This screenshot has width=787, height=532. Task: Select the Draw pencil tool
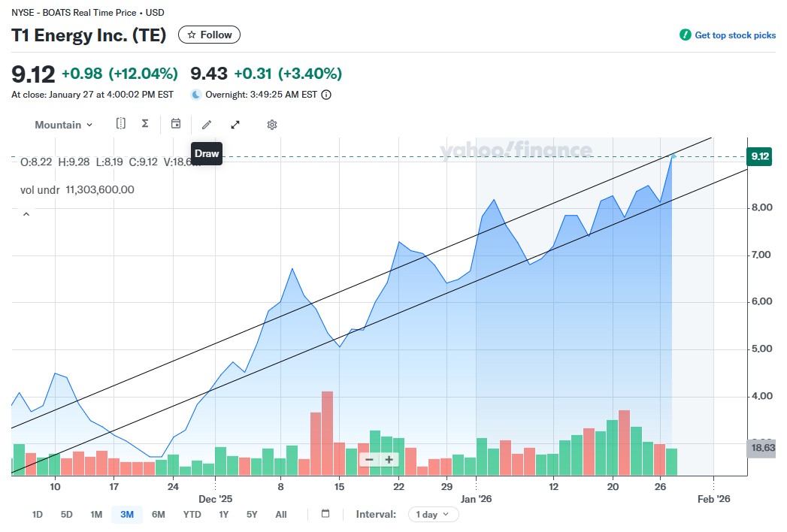[207, 125]
